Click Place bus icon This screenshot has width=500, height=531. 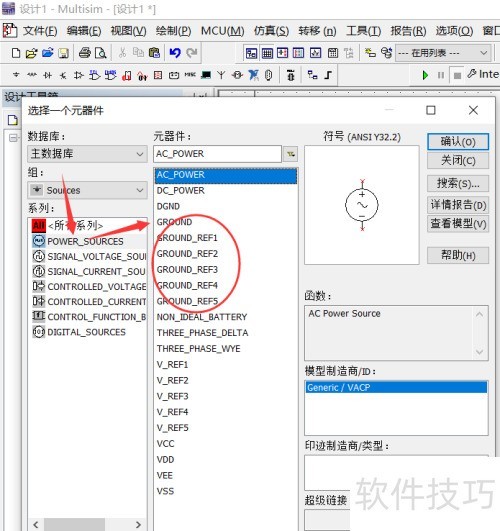point(328,75)
